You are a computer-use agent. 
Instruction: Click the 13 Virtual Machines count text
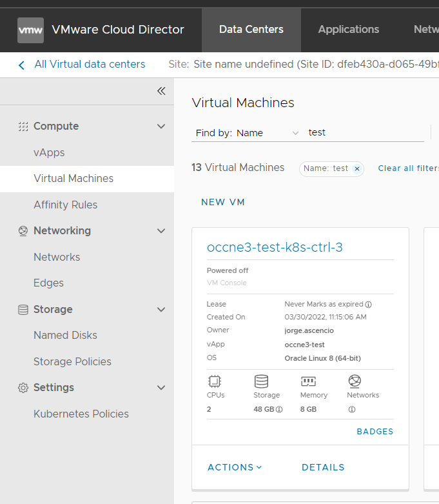click(x=238, y=168)
